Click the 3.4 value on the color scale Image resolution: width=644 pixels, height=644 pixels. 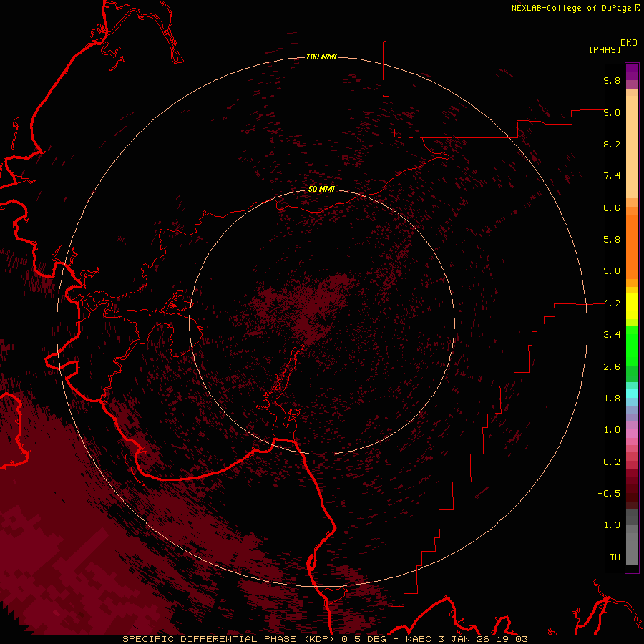[612, 335]
